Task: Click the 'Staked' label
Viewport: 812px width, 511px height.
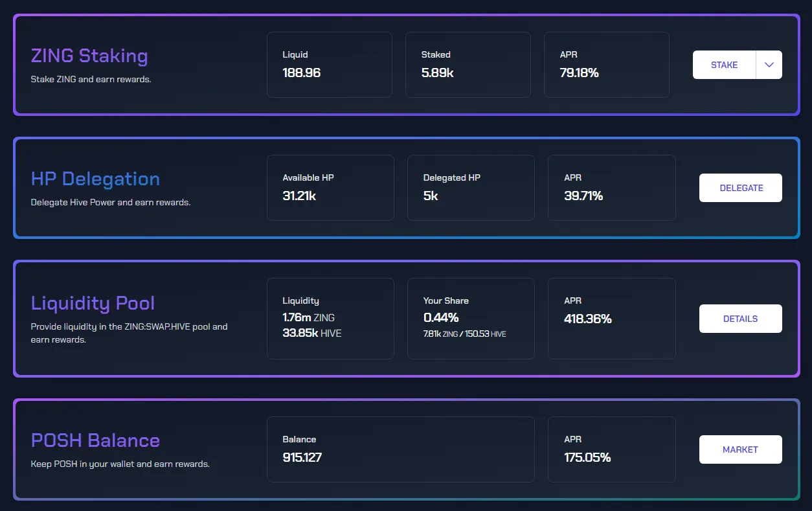Action: pos(436,55)
